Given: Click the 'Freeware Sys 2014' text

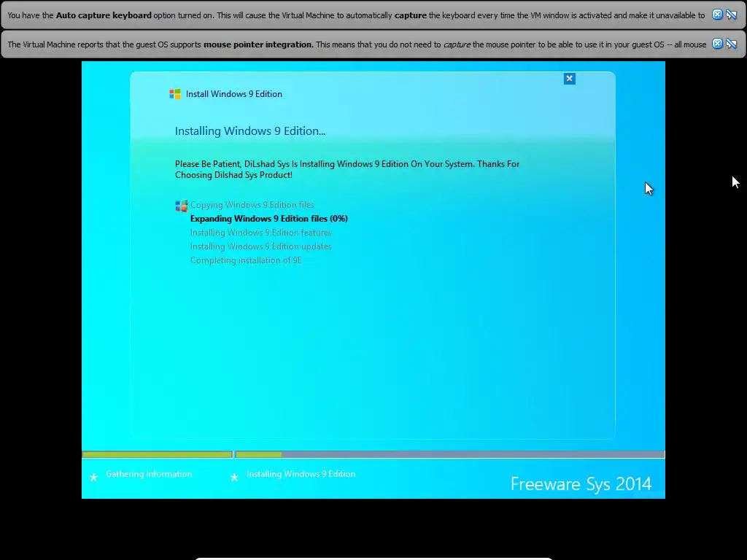Looking at the screenshot, I should pyautogui.click(x=581, y=484).
